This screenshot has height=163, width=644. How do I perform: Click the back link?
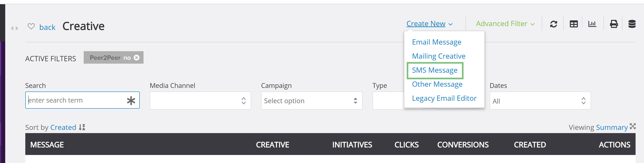tap(47, 27)
